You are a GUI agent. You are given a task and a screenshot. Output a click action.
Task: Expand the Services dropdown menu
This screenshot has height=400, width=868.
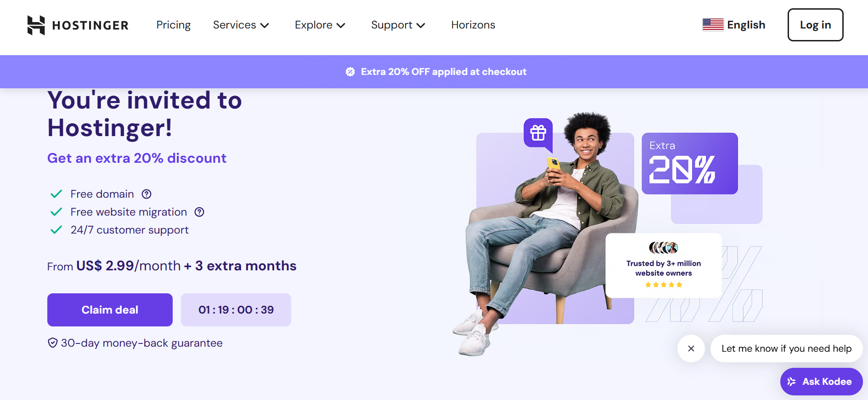[241, 25]
